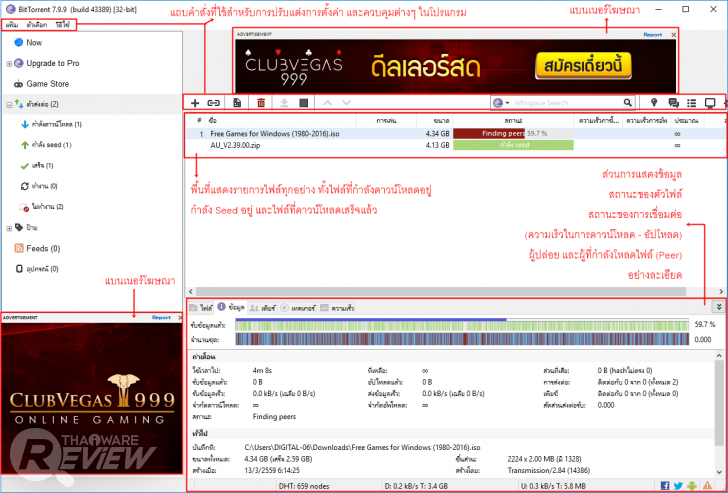Click Report link on bottom-left ad

[161, 318]
